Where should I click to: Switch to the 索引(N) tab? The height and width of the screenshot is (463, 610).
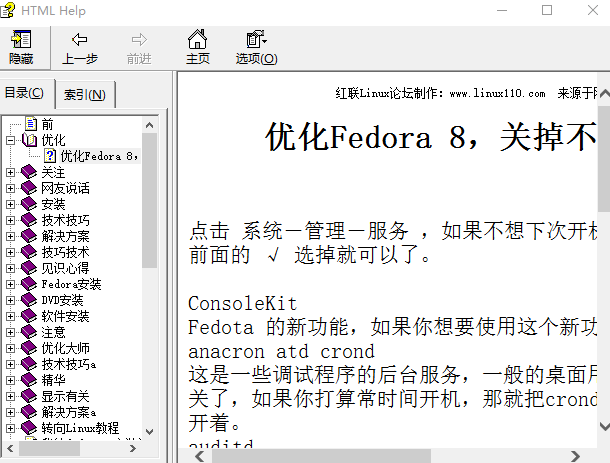(x=85, y=95)
